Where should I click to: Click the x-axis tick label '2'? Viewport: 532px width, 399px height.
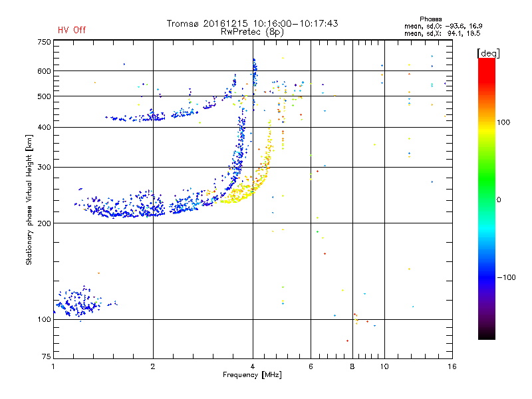pos(153,366)
